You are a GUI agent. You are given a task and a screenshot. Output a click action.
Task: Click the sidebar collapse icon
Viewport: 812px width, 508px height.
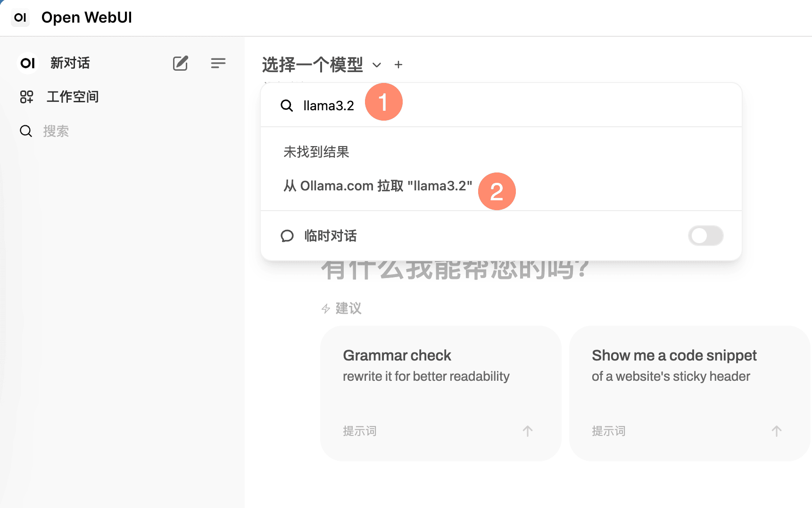point(218,63)
